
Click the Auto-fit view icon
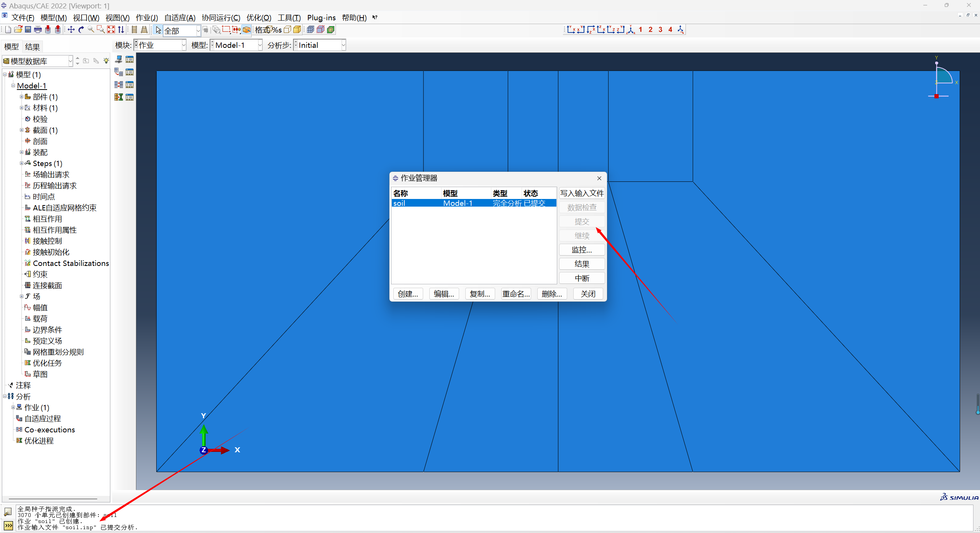point(111,29)
